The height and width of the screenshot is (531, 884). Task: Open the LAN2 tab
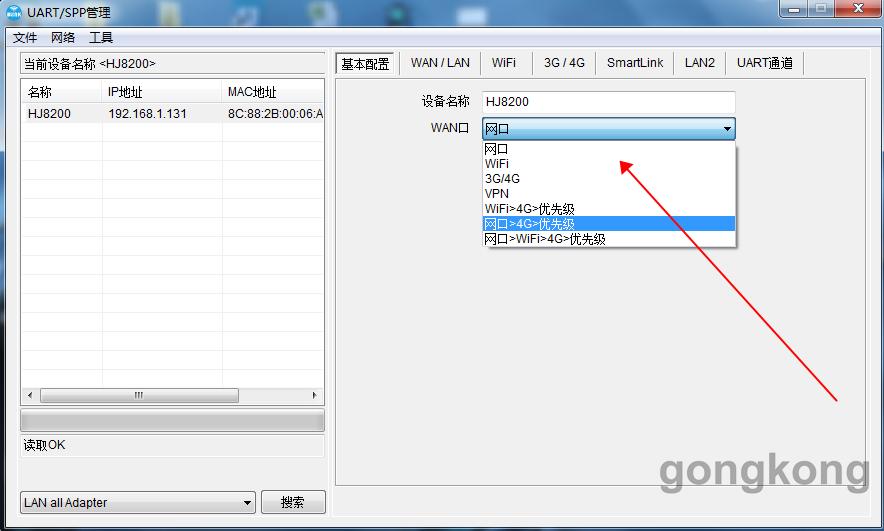click(x=700, y=63)
